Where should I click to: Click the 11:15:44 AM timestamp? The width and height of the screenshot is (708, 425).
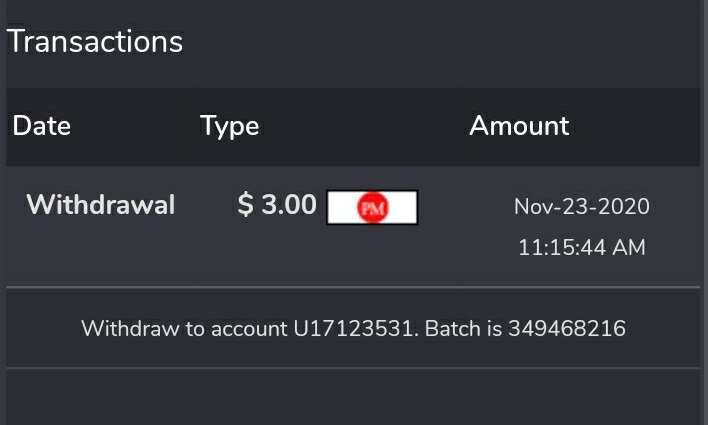[582, 247]
